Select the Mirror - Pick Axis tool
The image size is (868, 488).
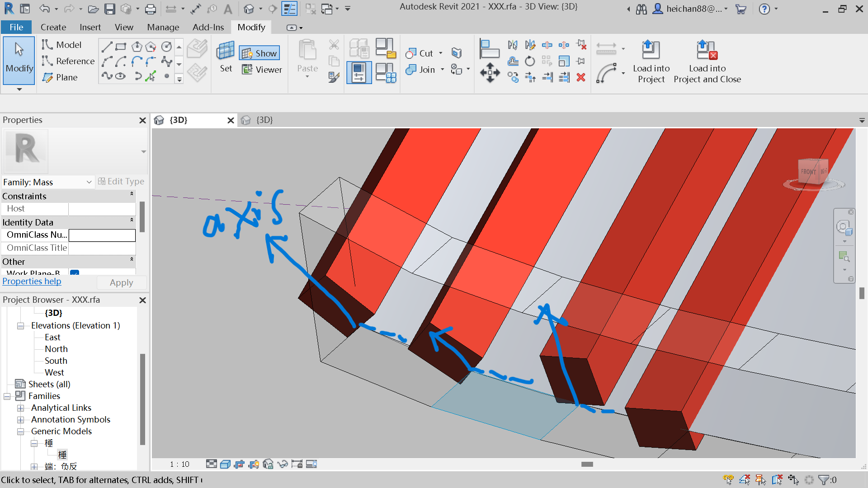pyautogui.click(x=513, y=45)
